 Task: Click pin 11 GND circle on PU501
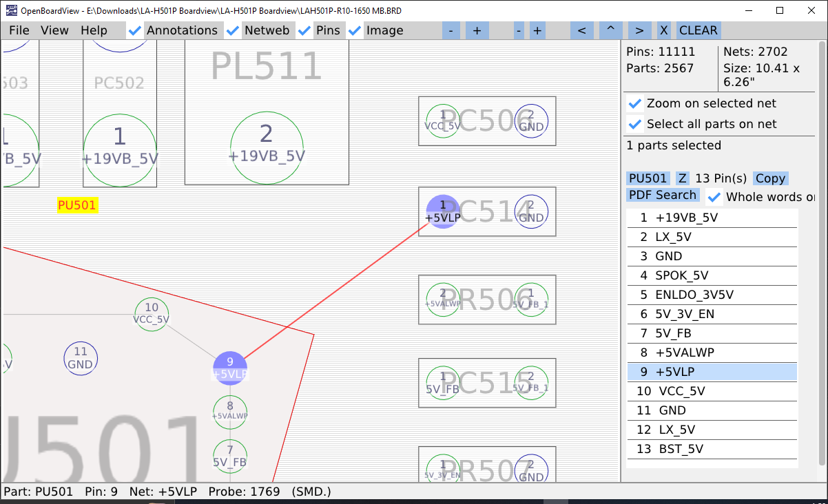click(81, 358)
